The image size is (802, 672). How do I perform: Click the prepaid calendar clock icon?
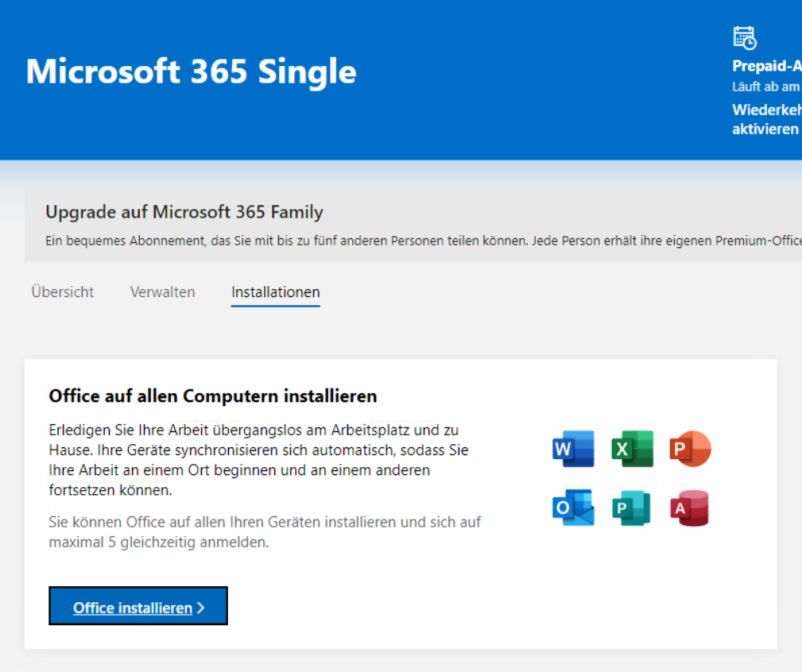pyautogui.click(x=745, y=38)
